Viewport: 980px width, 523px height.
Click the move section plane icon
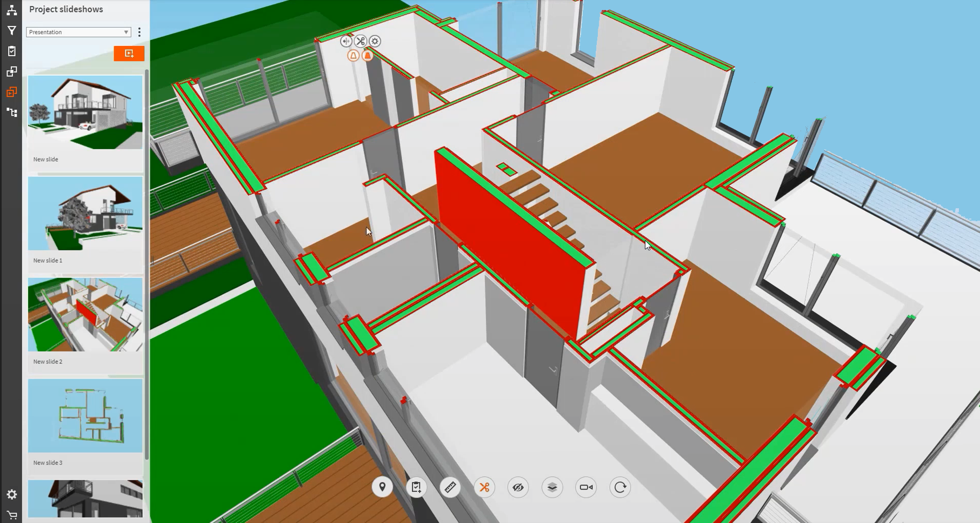pyautogui.click(x=346, y=41)
